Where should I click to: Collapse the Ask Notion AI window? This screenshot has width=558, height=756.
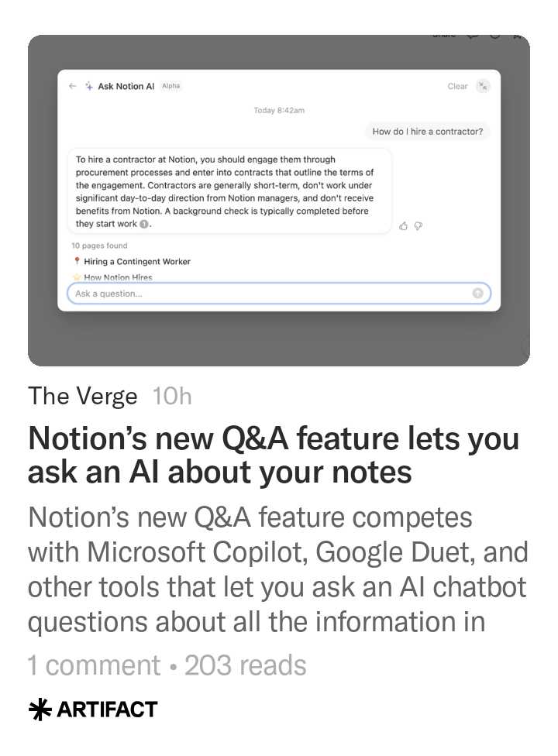click(x=483, y=87)
